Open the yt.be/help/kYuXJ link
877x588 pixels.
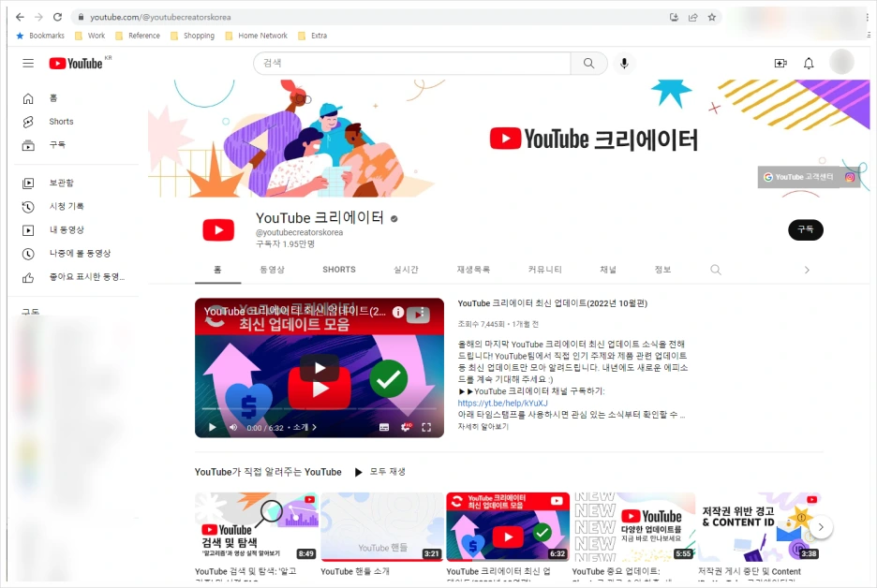click(x=503, y=403)
